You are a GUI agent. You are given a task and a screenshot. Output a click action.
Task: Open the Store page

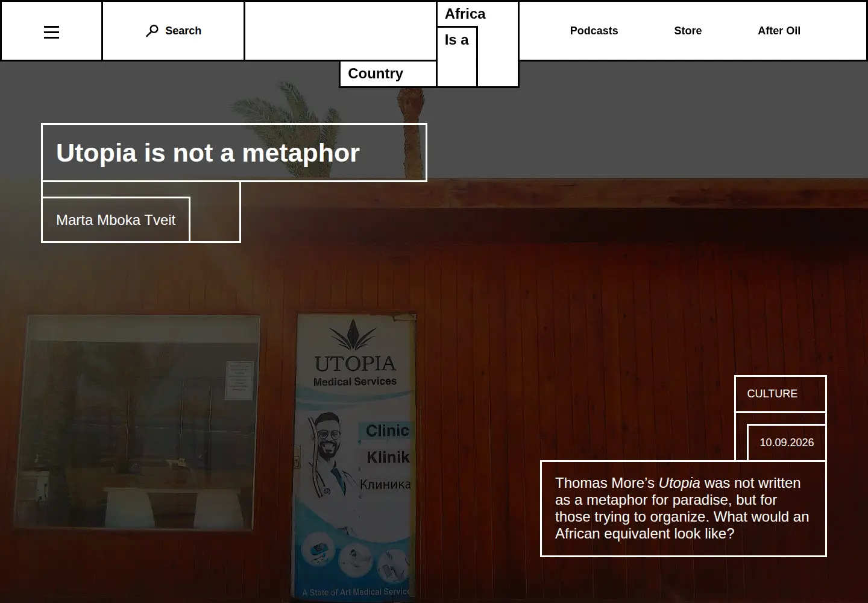pos(688,31)
